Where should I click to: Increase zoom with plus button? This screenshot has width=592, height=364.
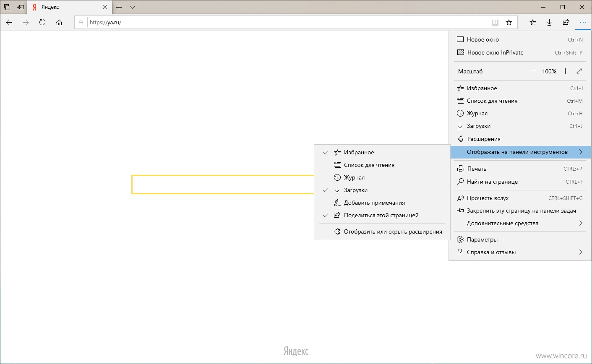(565, 71)
